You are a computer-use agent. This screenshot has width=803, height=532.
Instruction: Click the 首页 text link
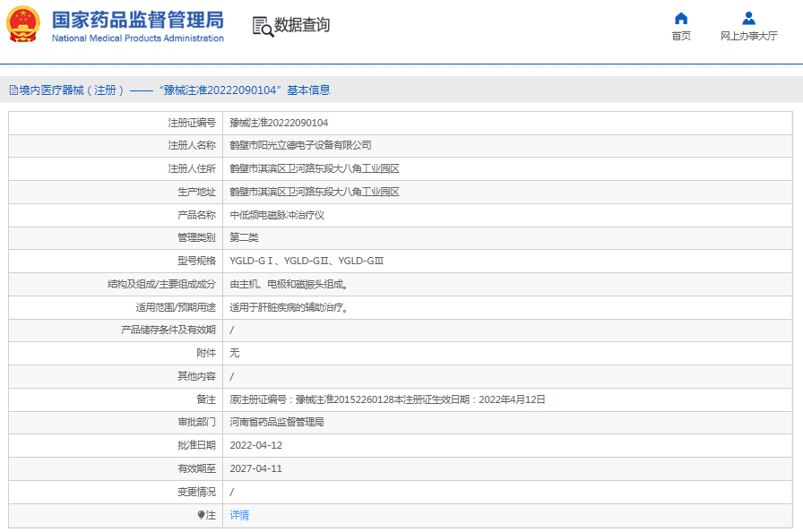(681, 36)
